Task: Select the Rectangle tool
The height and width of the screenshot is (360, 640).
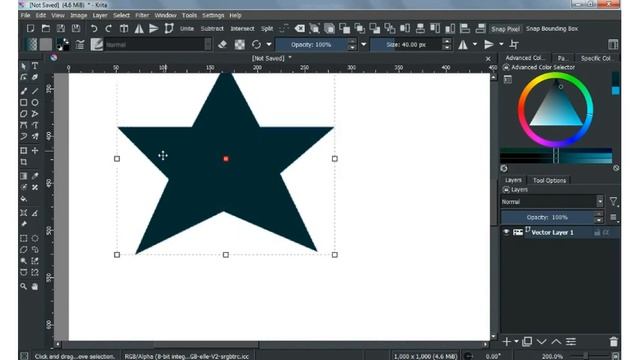Action: (24, 102)
